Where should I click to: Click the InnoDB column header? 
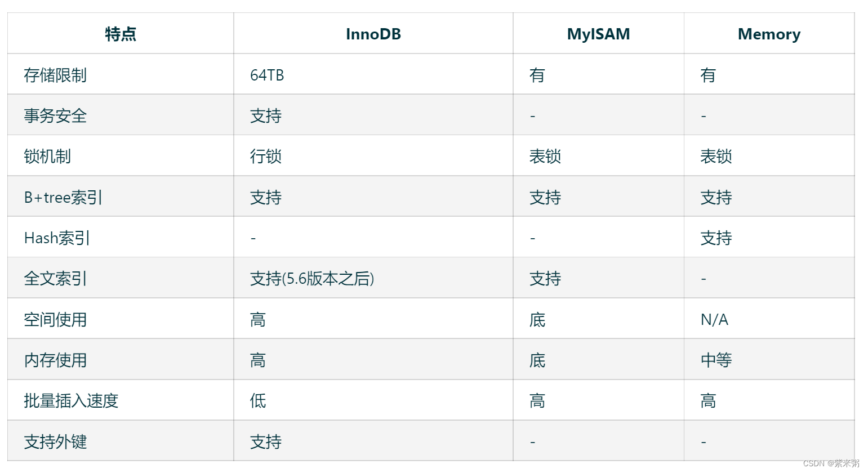(x=373, y=34)
